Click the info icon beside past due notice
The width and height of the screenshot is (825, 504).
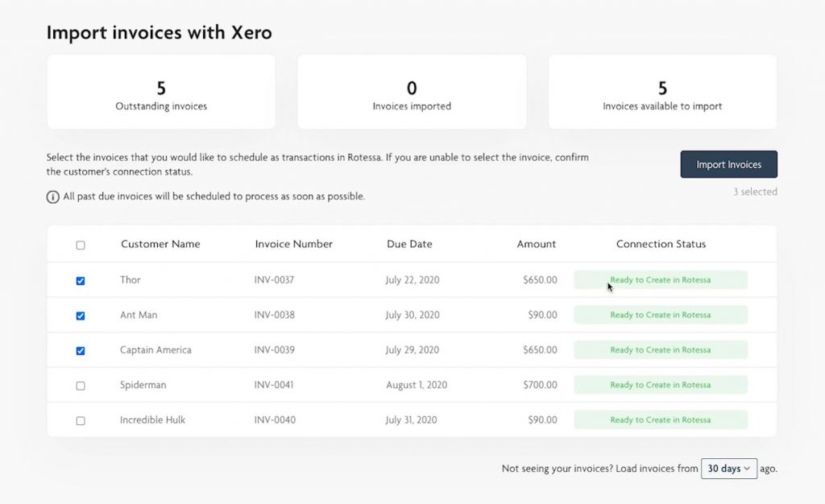52,197
